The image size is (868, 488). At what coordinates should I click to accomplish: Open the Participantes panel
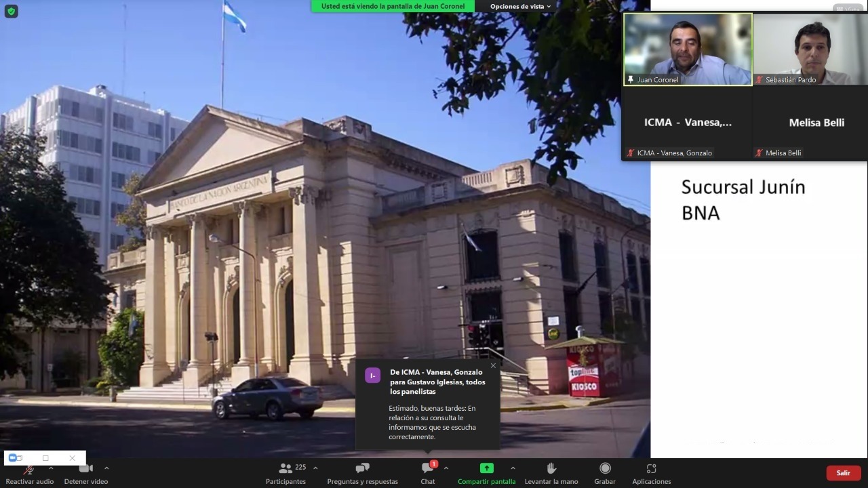(285, 473)
